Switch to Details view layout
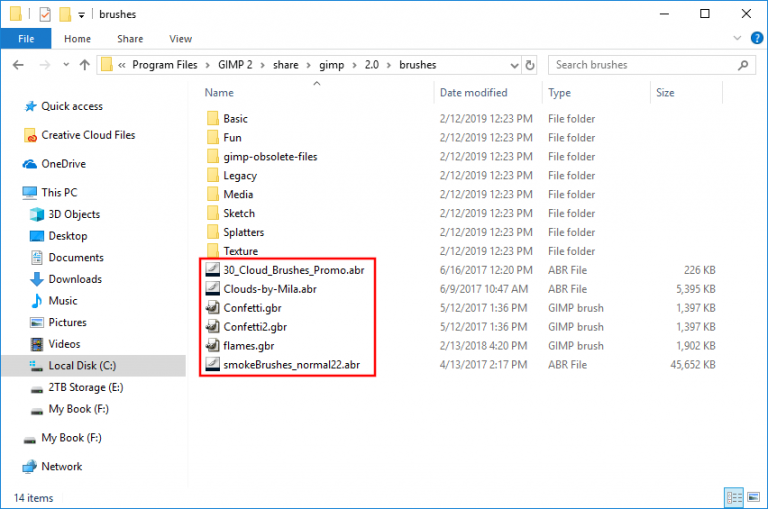The image size is (768, 509). (x=734, y=498)
